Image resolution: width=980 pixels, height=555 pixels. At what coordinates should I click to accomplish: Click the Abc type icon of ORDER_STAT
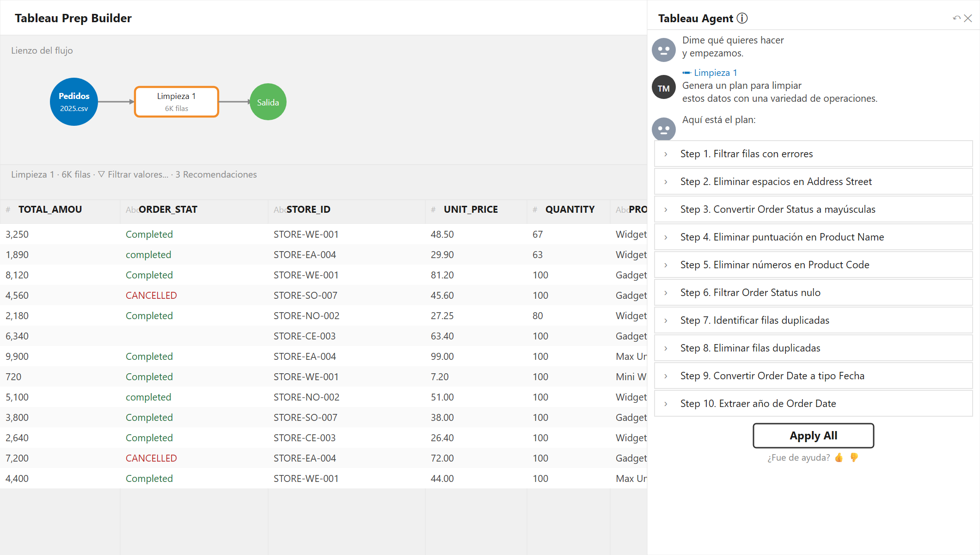(x=132, y=210)
